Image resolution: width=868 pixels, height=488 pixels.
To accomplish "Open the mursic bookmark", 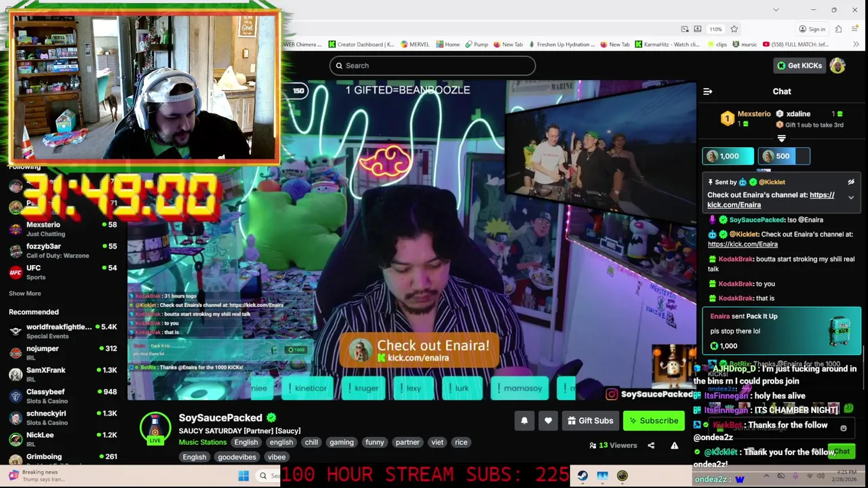I will [x=744, y=45].
